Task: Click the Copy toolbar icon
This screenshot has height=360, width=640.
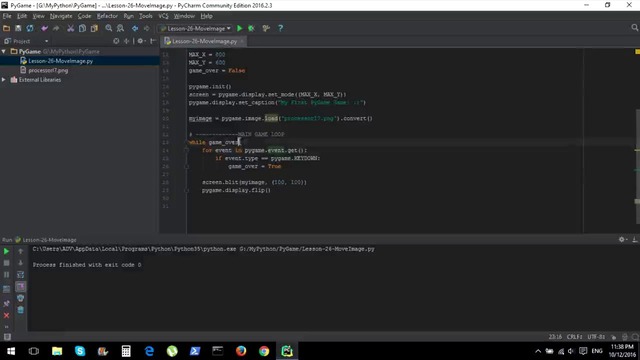Action: click(82, 28)
